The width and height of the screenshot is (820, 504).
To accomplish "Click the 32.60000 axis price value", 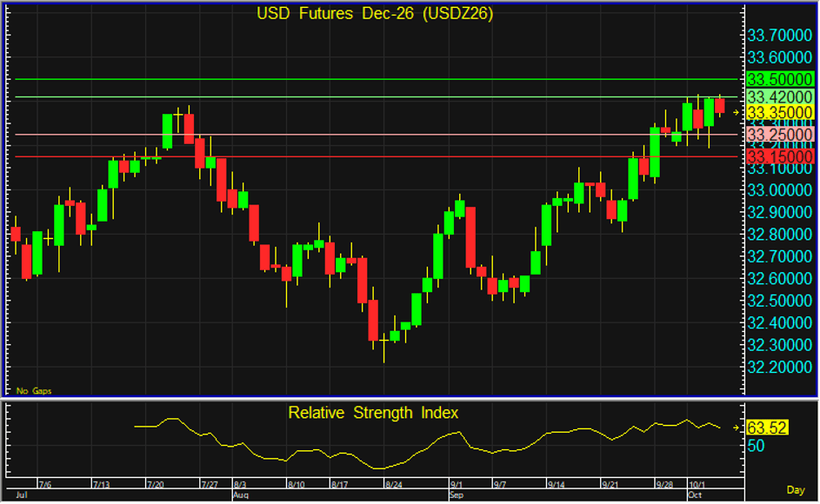I will 780,278.
